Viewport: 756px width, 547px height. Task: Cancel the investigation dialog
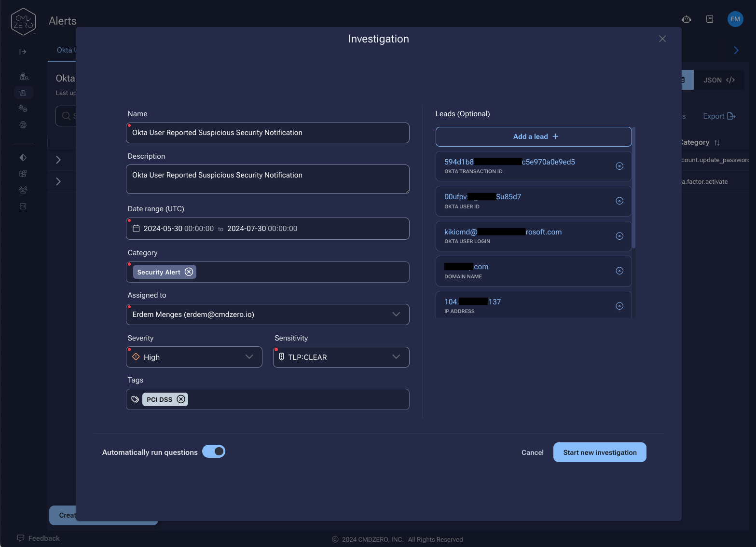pos(533,452)
